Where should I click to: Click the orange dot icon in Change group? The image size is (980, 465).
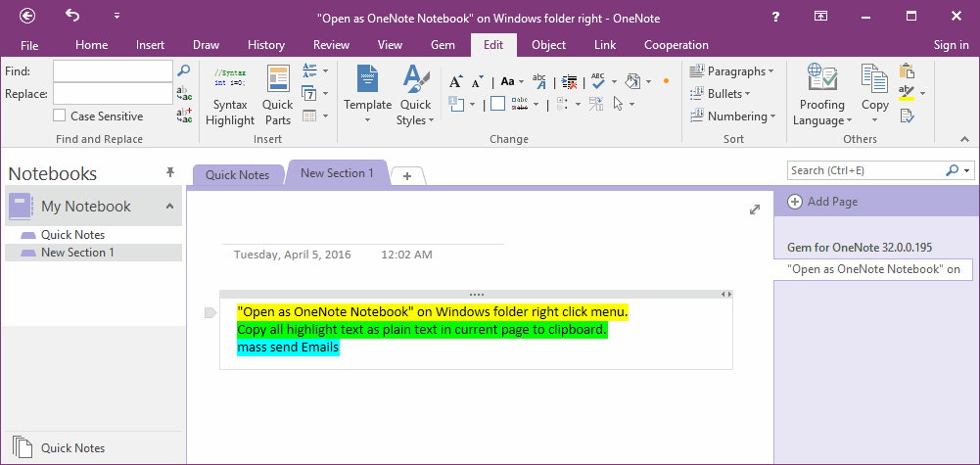pos(666,81)
